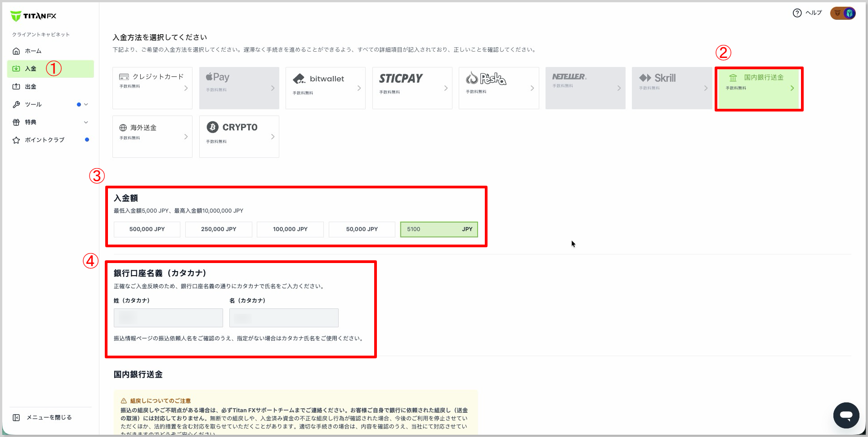Screen dimensions: 868x437
Task: Open the クレジットカード card chevron arrow
Action: 186,88
